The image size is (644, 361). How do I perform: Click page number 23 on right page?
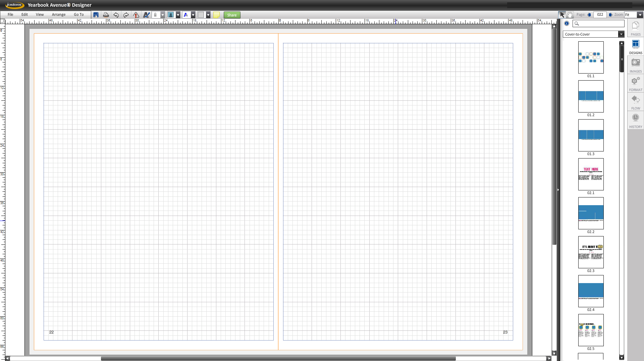(x=505, y=332)
